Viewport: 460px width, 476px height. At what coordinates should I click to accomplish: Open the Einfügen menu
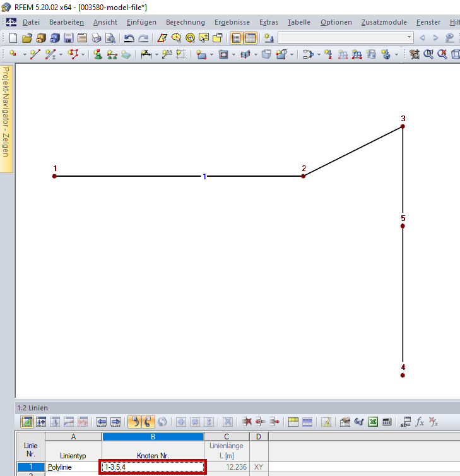click(141, 22)
